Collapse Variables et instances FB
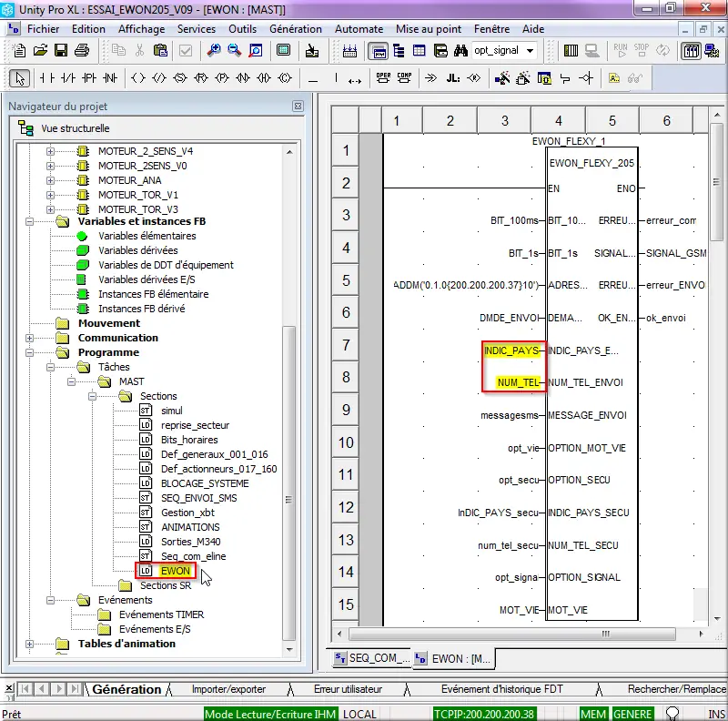 29,221
